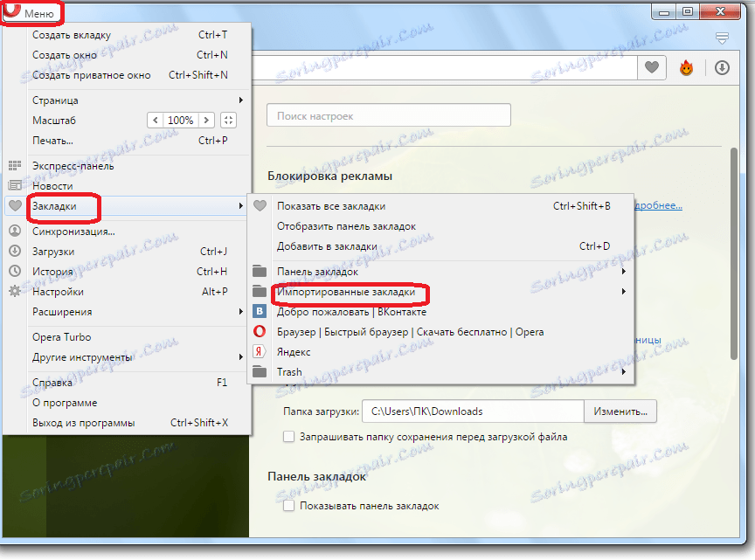The height and width of the screenshot is (560, 755).
Task: Click the Импортированные закладки folder icon
Action: point(260,291)
